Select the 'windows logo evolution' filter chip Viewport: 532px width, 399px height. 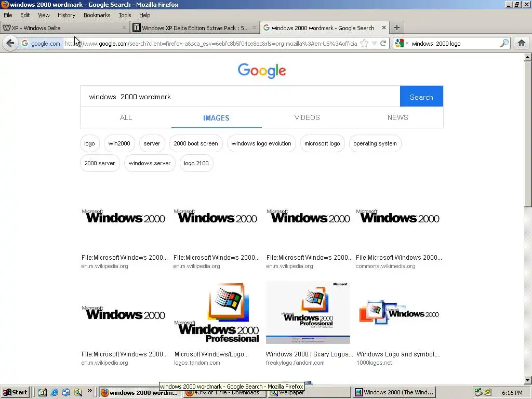pyautogui.click(x=261, y=143)
